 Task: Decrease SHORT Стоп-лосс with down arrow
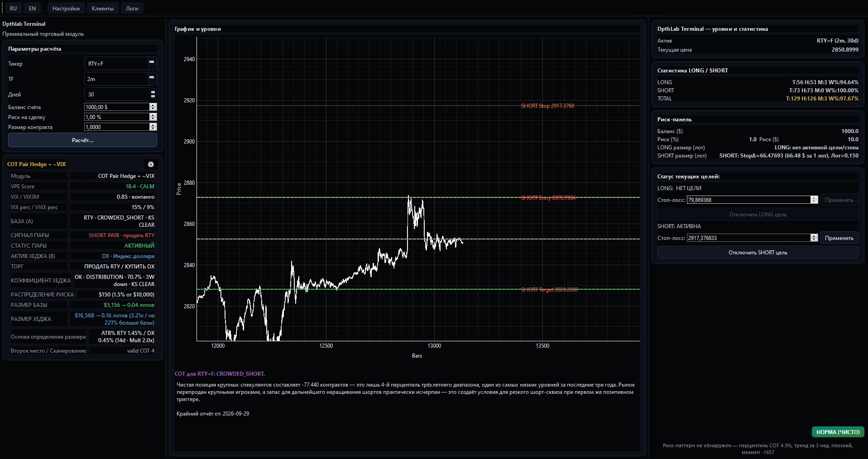point(814,240)
